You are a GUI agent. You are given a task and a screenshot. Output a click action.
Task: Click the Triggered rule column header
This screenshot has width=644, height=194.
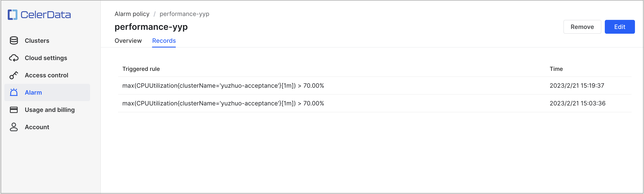(141, 69)
